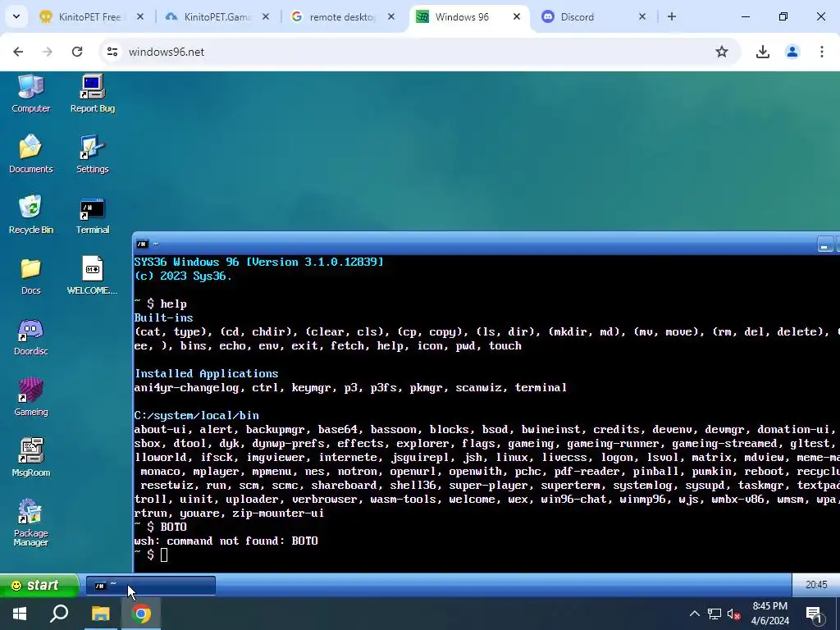The width and height of the screenshot is (840, 630).
Task: Close the remote desktop Google tab
Action: pos(391,16)
